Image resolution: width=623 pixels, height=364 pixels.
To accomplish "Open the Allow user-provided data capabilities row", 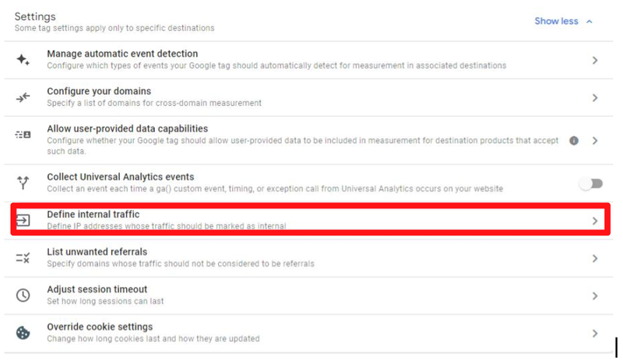I will (x=127, y=128).
